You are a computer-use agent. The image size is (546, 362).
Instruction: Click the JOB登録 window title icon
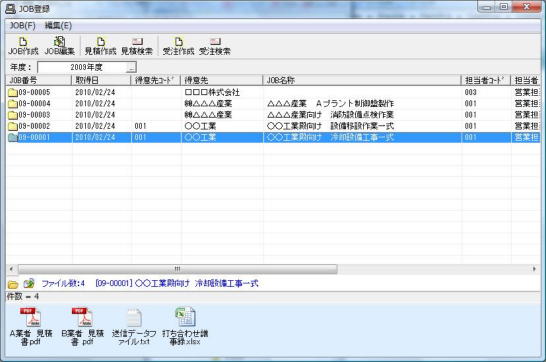tap(10, 9)
